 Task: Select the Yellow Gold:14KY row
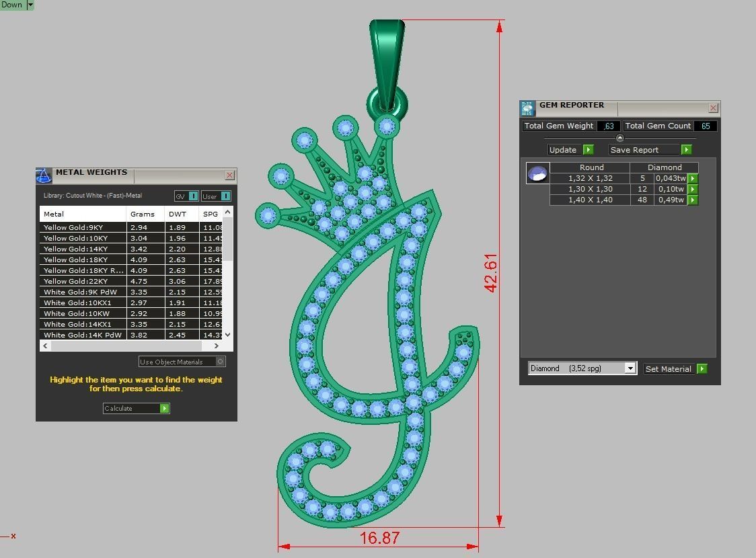click(131, 249)
